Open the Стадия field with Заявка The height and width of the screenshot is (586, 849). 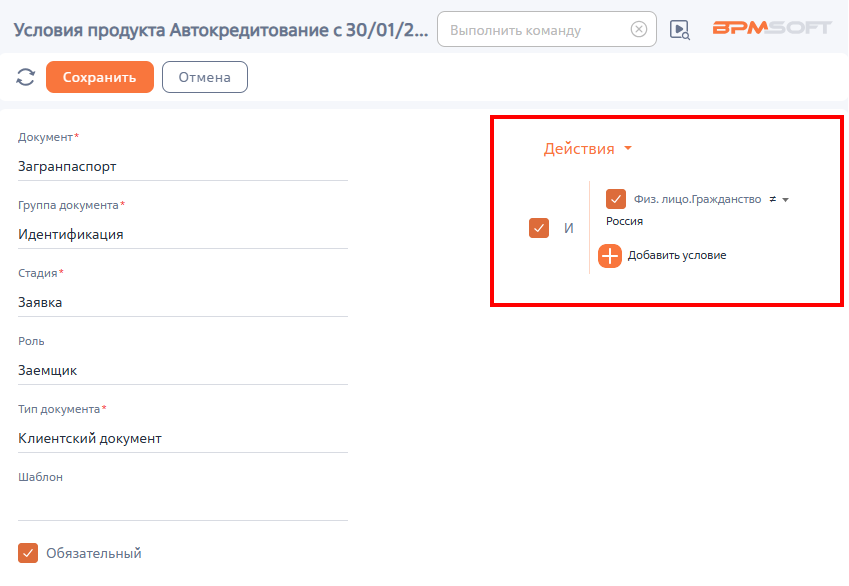pyautogui.click(x=182, y=302)
